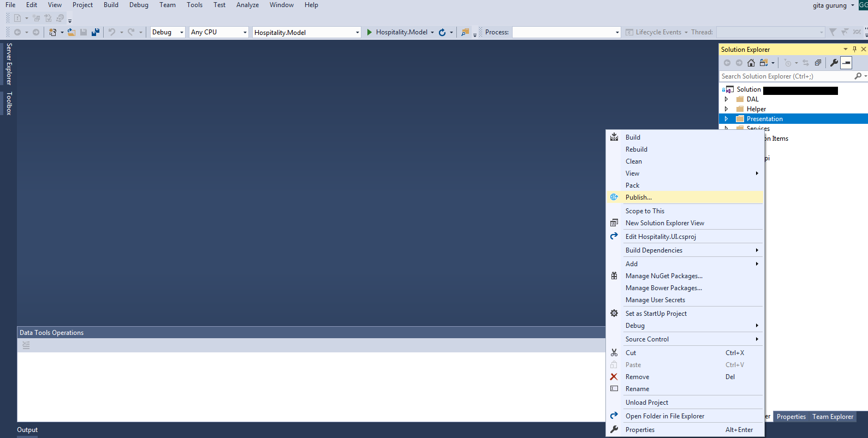Click the Save All toolbar icon
This screenshot has height=438, width=868.
coord(96,32)
